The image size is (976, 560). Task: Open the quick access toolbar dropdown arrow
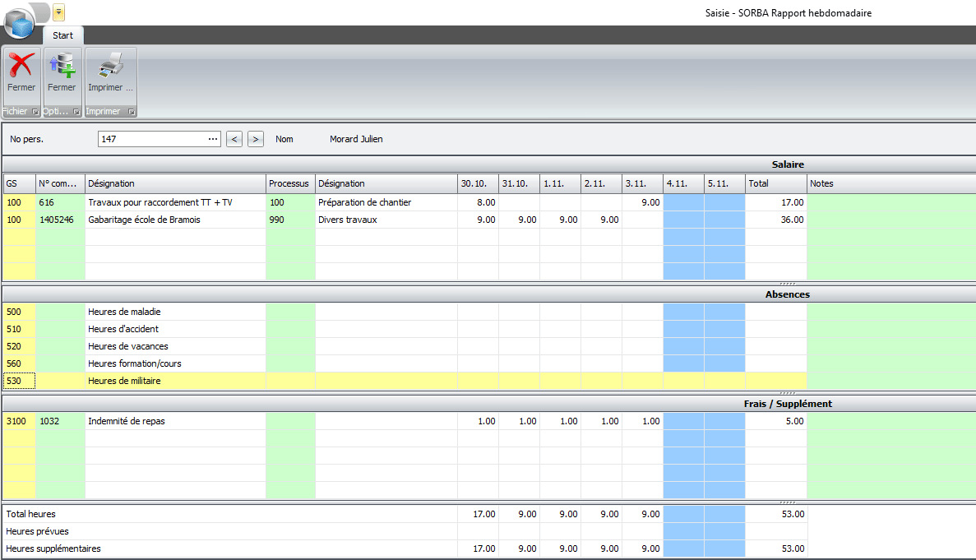58,12
